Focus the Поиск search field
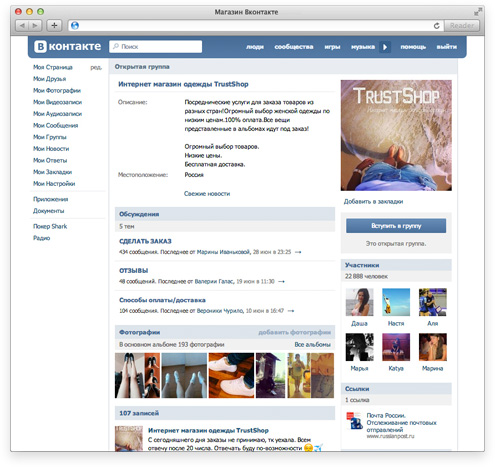The image size is (495, 467). 155,47
